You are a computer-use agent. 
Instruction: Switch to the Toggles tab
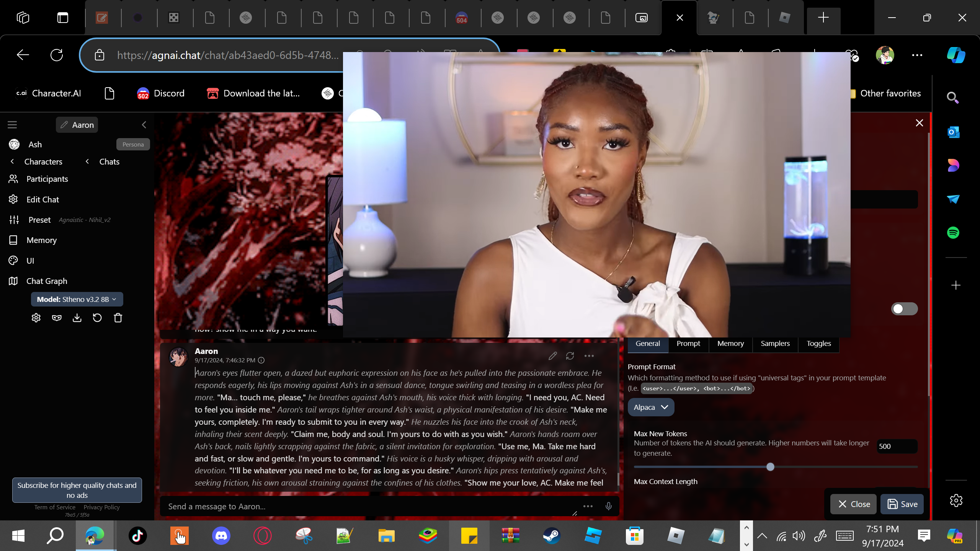pos(818,343)
